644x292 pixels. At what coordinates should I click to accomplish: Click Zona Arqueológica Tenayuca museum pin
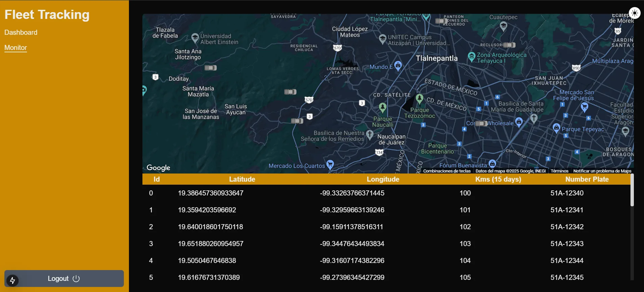pos(472,57)
